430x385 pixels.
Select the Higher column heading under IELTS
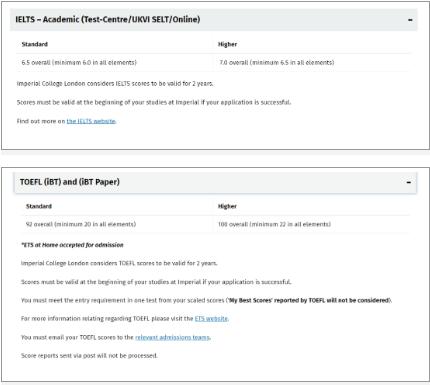click(227, 44)
